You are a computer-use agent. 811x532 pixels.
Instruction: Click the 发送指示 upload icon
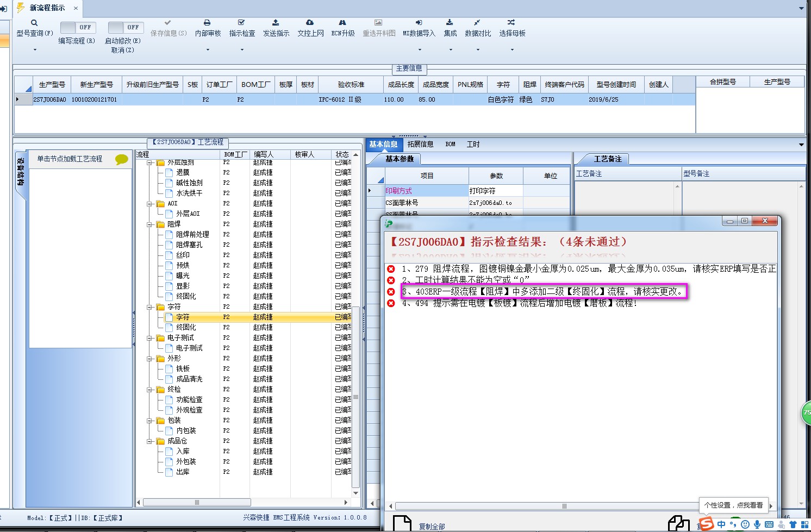(276, 23)
